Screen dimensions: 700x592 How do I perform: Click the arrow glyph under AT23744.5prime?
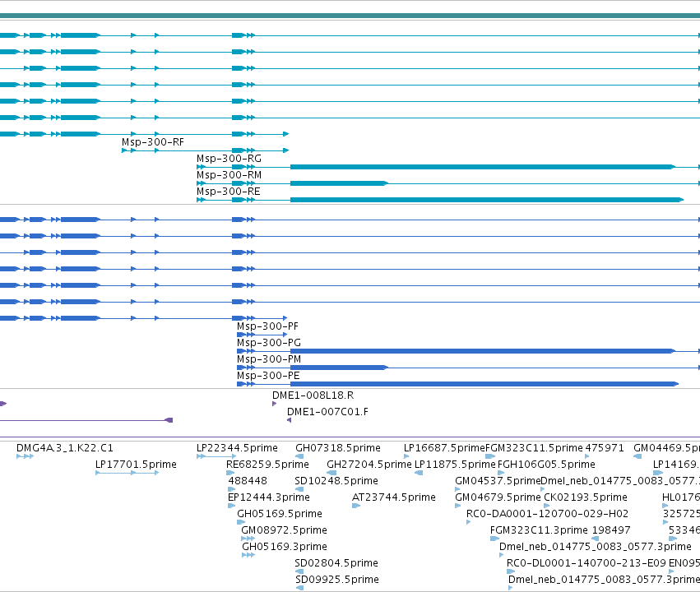click(x=356, y=506)
